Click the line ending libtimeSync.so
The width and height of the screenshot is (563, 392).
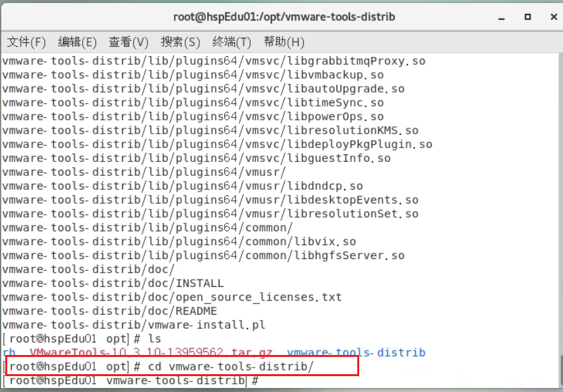pyautogui.click(x=193, y=103)
